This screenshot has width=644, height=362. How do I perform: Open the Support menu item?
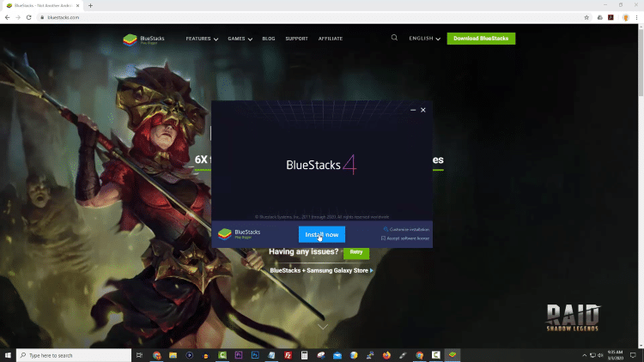pyautogui.click(x=296, y=39)
